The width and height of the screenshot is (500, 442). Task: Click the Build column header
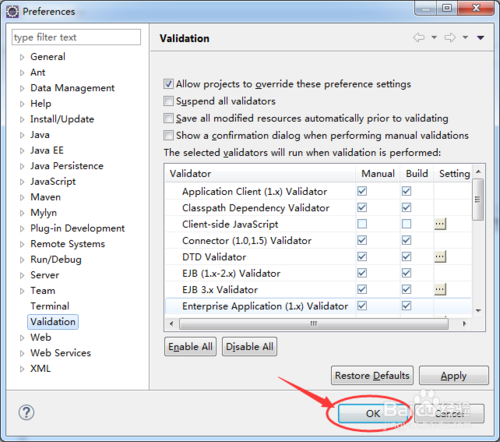point(417,173)
